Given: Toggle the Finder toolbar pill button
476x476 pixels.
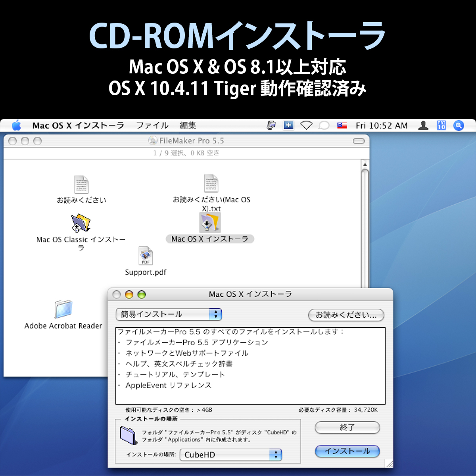Looking at the screenshot, I should pos(359,141).
